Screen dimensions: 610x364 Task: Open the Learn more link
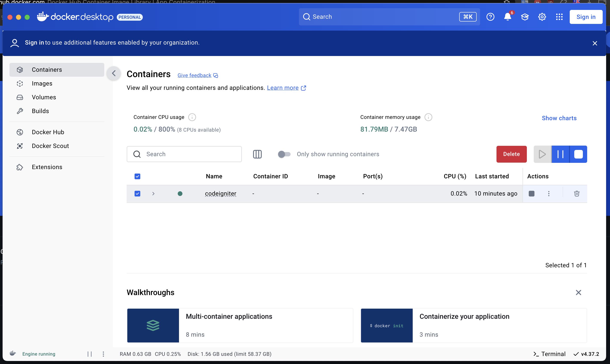click(283, 88)
